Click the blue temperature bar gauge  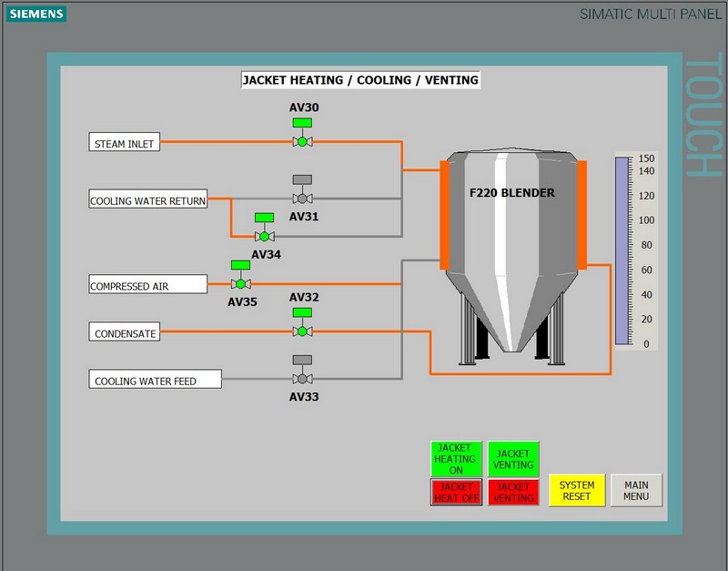[622, 250]
